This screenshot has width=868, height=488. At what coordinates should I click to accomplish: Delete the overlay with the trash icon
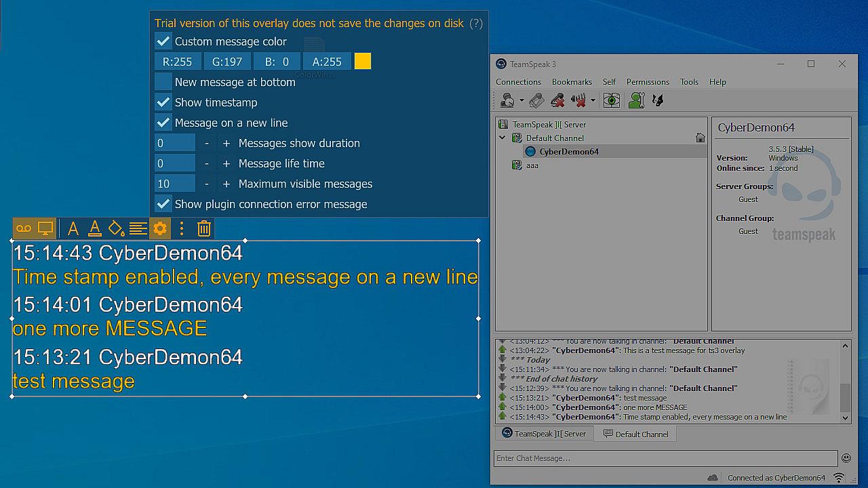point(204,228)
